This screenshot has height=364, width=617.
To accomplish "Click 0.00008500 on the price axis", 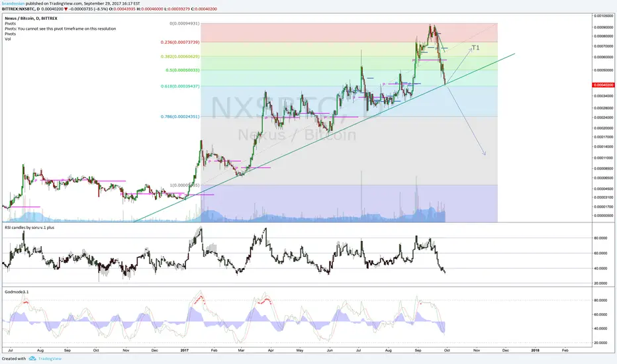I will click(604, 168).
